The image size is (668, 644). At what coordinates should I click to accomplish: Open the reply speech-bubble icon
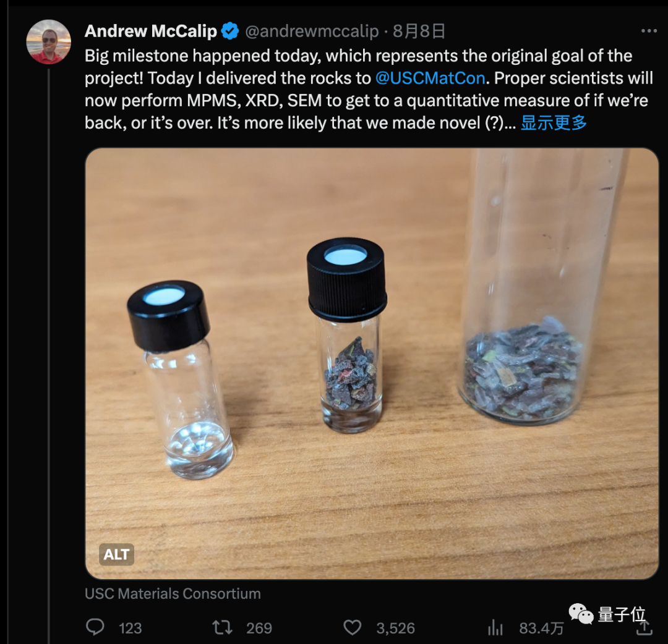[x=95, y=627]
